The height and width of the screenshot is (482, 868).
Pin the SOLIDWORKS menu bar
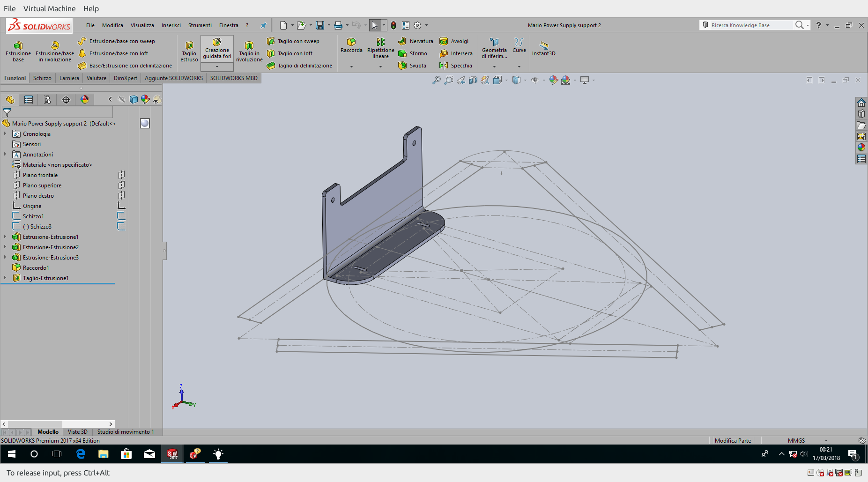click(264, 25)
